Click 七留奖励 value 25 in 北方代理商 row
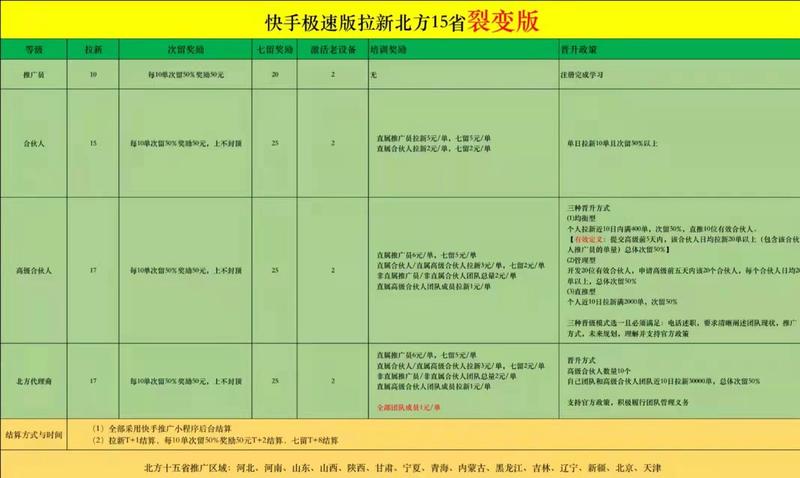 pos(275,381)
